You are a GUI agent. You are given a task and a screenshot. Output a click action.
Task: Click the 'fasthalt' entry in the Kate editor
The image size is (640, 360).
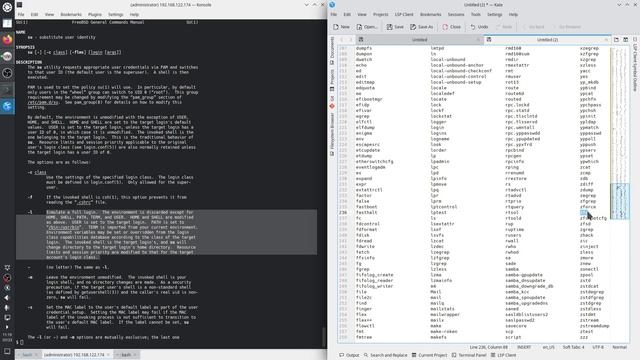(x=367, y=213)
